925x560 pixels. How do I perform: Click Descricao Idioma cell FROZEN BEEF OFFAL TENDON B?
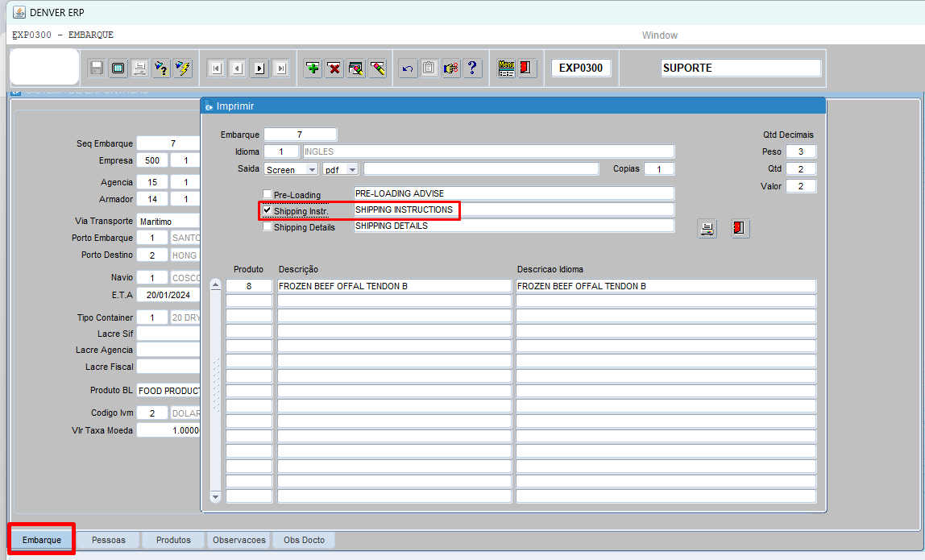point(666,286)
